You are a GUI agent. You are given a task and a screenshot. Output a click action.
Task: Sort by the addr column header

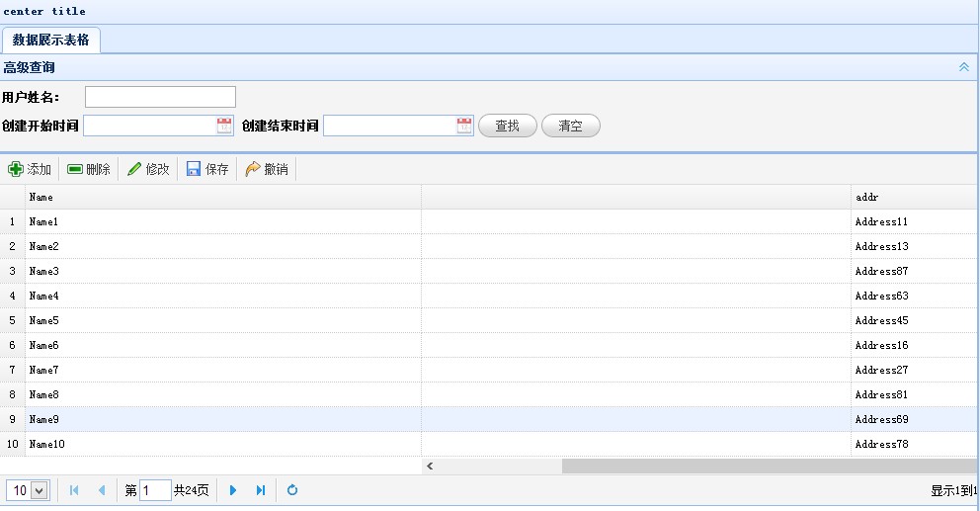tap(915, 197)
